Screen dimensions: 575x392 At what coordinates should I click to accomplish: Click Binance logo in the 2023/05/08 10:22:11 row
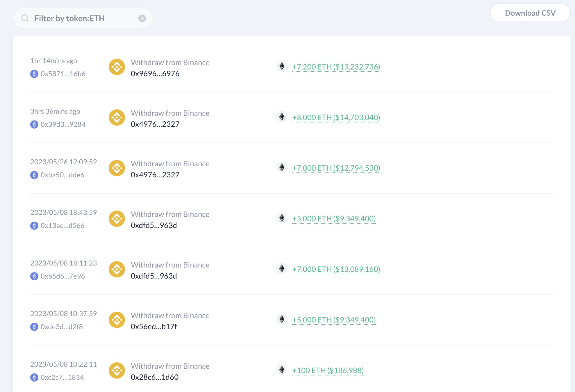coord(117,370)
